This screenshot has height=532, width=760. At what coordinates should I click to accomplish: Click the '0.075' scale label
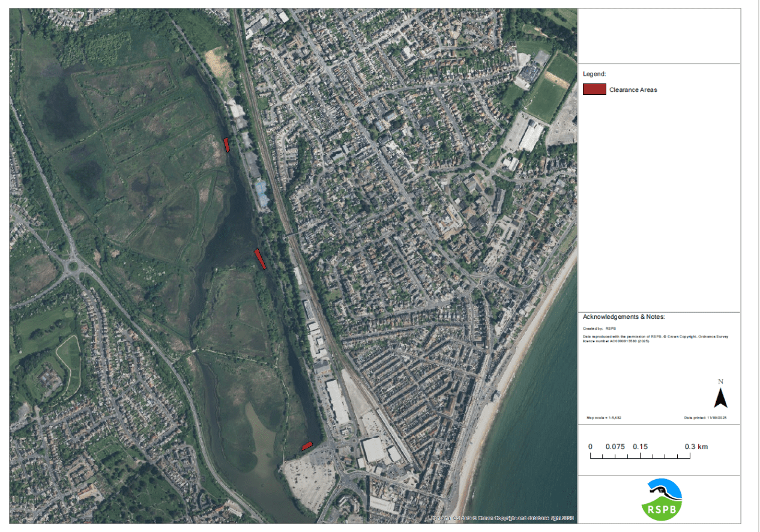coord(615,447)
